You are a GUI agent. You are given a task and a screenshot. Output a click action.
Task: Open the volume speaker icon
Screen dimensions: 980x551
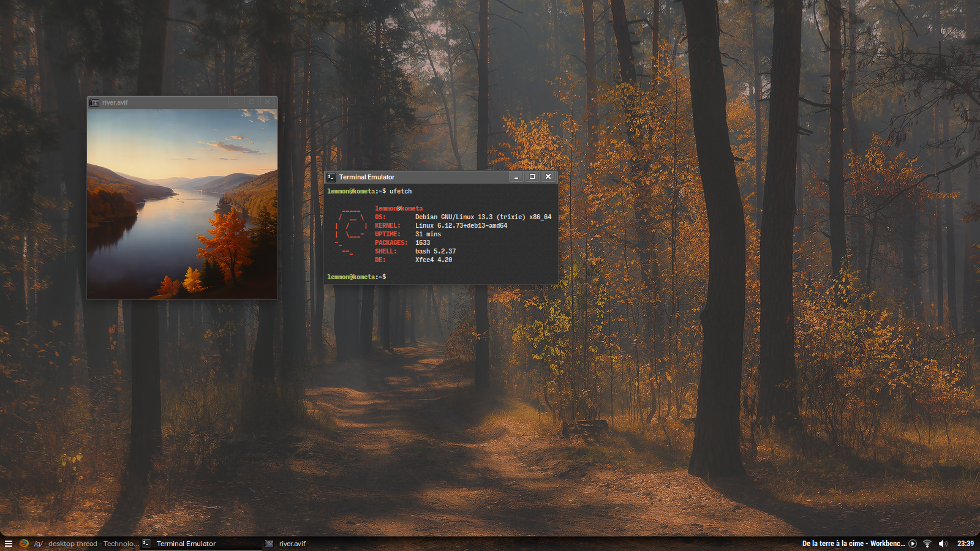point(943,544)
